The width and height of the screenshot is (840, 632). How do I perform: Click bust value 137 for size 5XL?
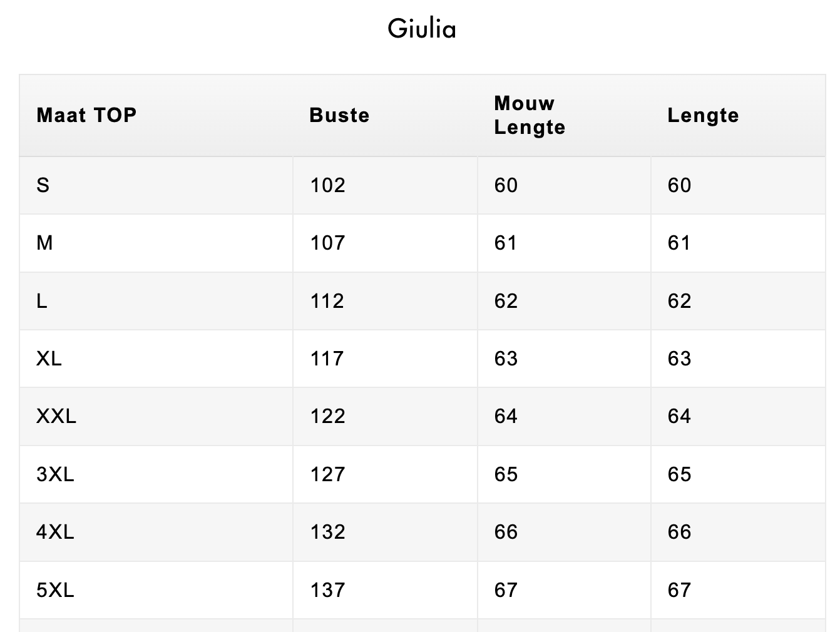[327, 590]
